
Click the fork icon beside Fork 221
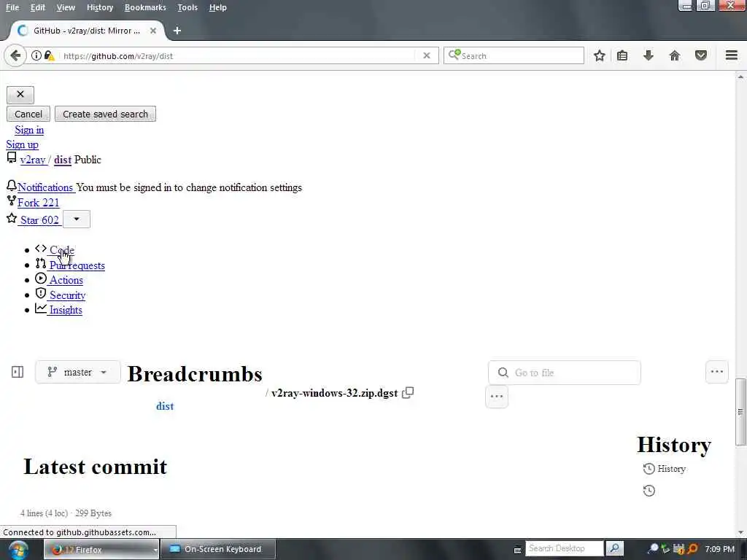pos(12,201)
